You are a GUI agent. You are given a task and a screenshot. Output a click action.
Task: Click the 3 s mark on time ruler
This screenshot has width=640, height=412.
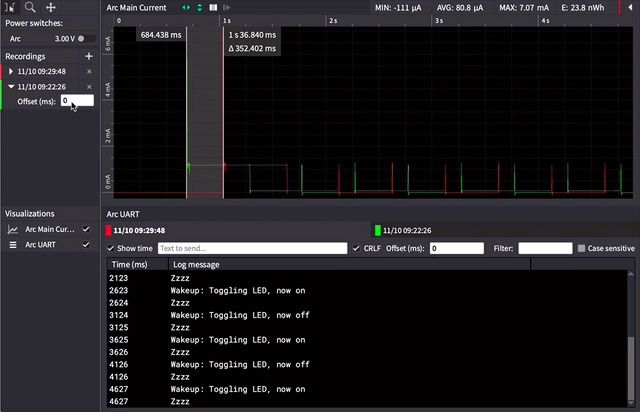pos(439,21)
